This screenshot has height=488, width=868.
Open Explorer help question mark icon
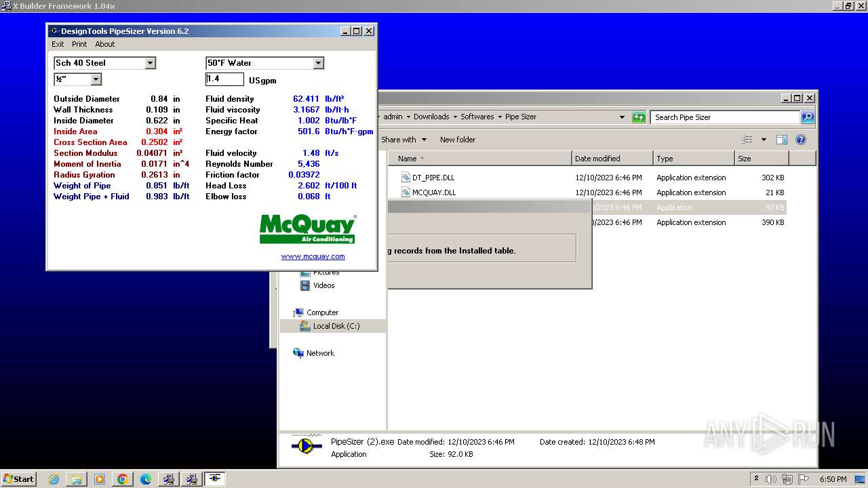(x=801, y=140)
